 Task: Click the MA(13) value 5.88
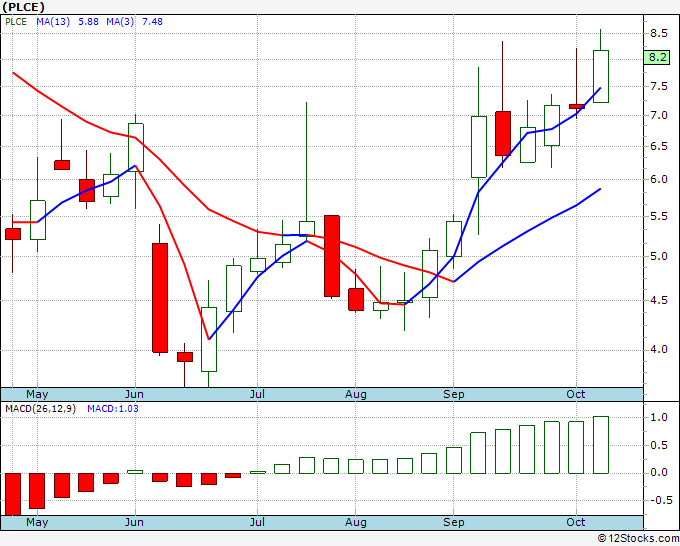pos(88,22)
